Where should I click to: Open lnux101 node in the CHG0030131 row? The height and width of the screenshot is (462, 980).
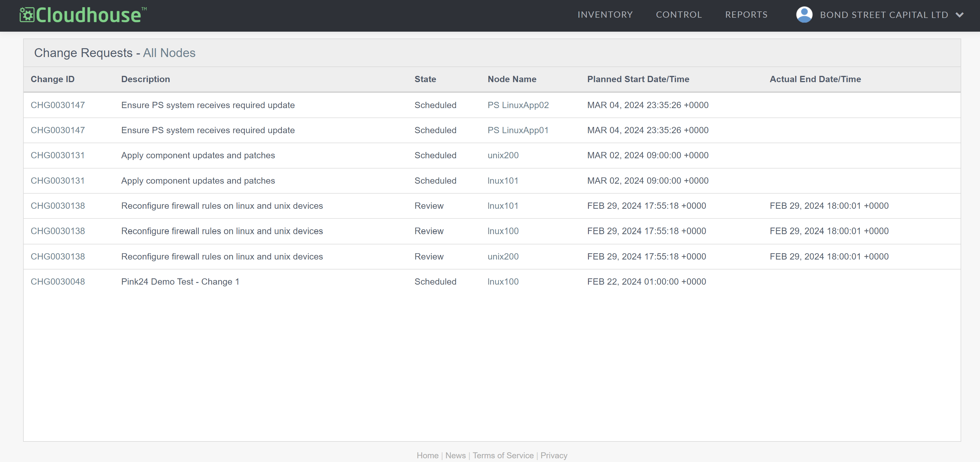click(x=503, y=181)
